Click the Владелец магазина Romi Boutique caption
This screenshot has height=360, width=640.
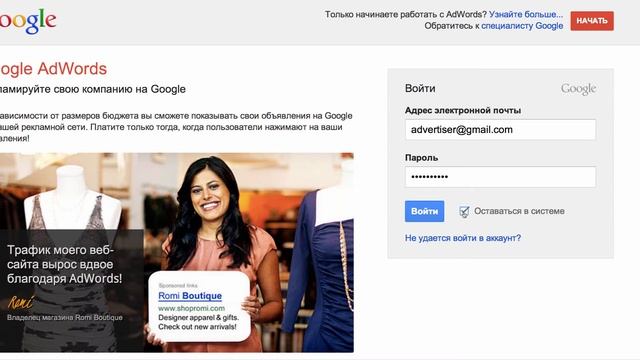[x=64, y=317]
